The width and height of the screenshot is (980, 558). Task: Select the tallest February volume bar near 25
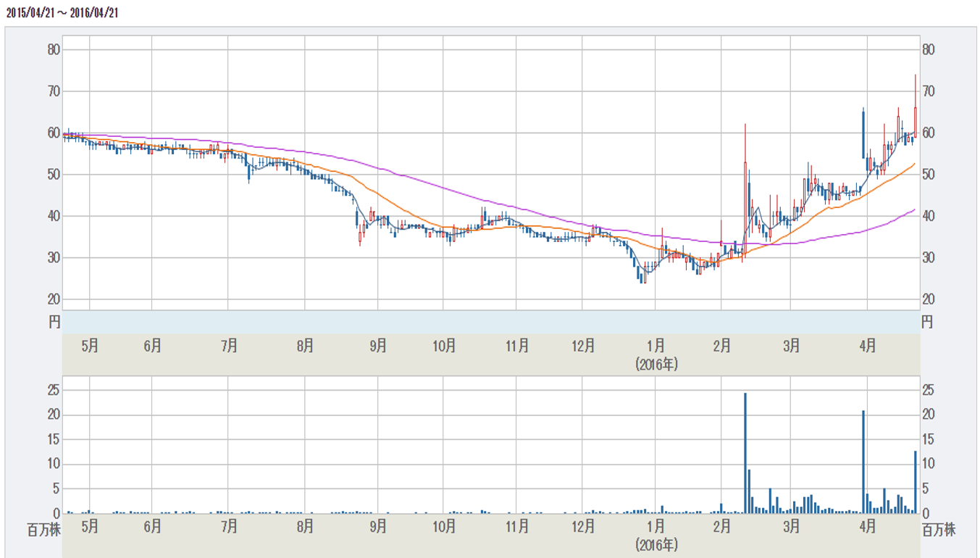tap(745, 453)
